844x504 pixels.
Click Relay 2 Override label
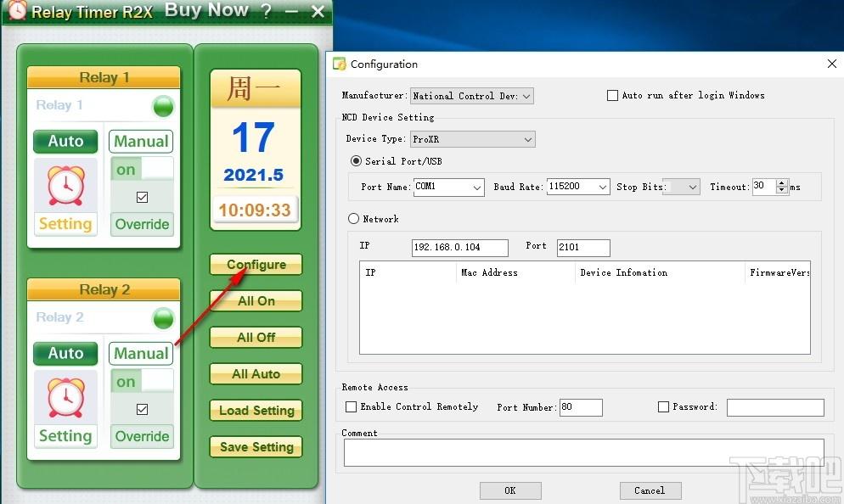pyautogui.click(x=142, y=436)
